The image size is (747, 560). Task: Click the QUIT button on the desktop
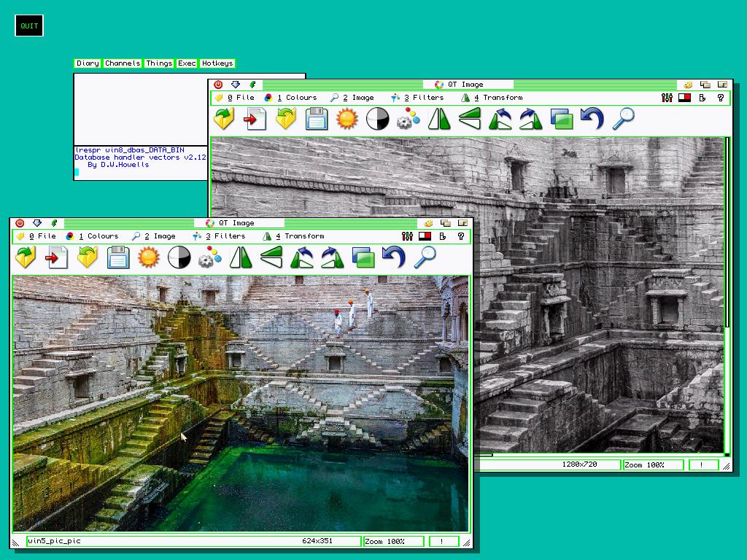[x=29, y=26]
